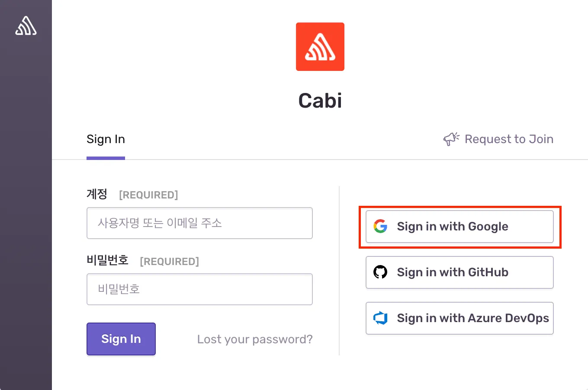Click the Sign in with Google text
This screenshot has width=588, height=390.
point(453,227)
